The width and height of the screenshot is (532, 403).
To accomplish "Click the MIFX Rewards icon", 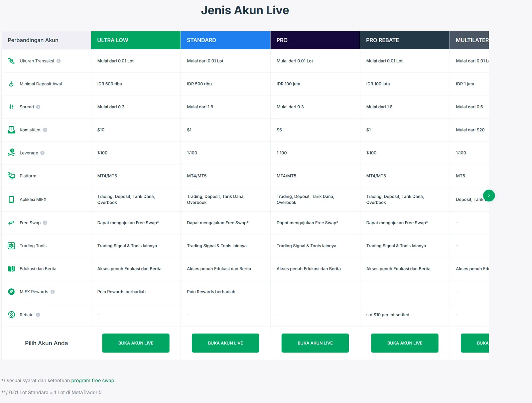I will (x=11, y=292).
